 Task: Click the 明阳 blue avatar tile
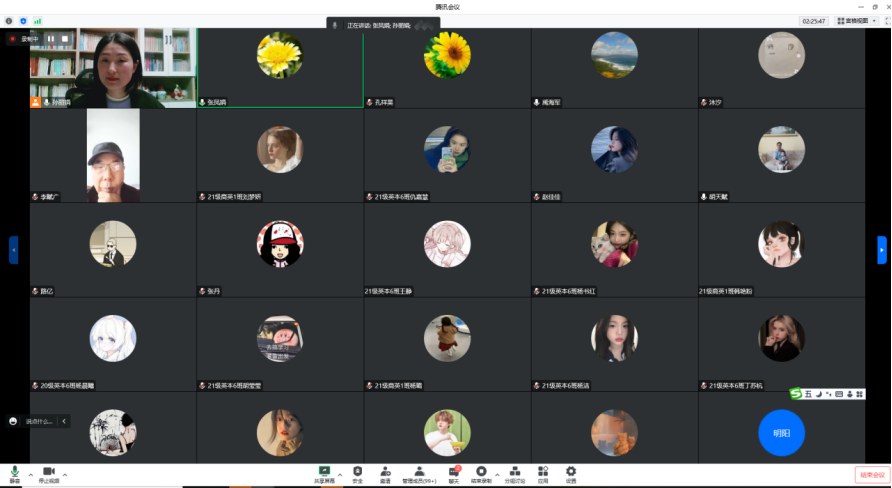[781, 433]
